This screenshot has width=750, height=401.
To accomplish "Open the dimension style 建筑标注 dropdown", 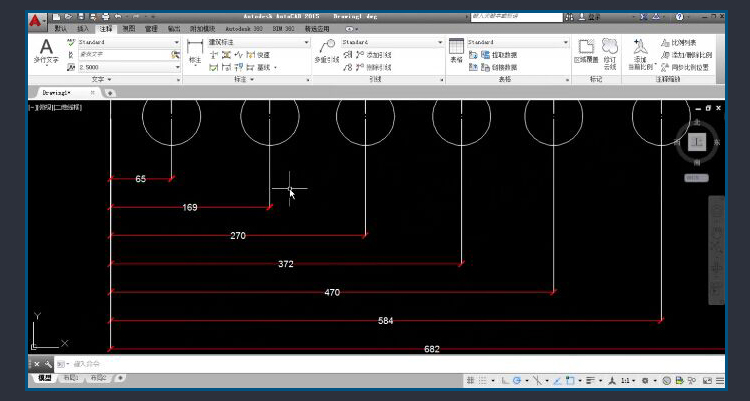I will tap(259, 43).
